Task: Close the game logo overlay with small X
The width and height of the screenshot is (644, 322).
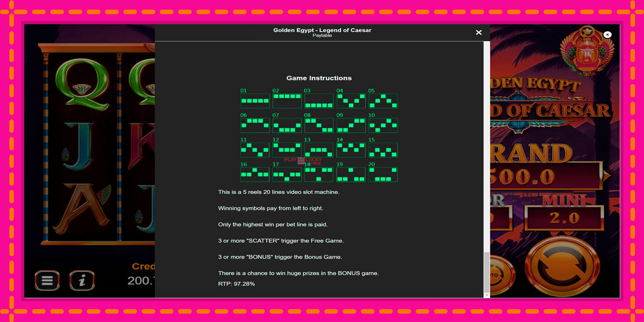Action: pos(607,34)
